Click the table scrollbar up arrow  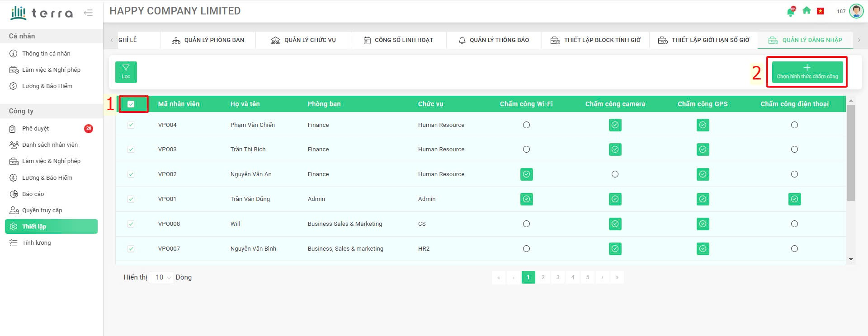[x=851, y=101]
